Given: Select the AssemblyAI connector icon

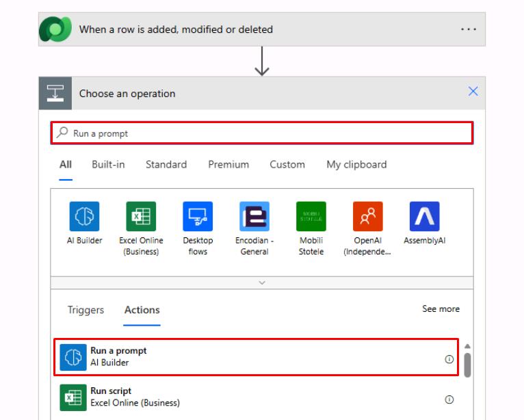Looking at the screenshot, I should coord(424,216).
